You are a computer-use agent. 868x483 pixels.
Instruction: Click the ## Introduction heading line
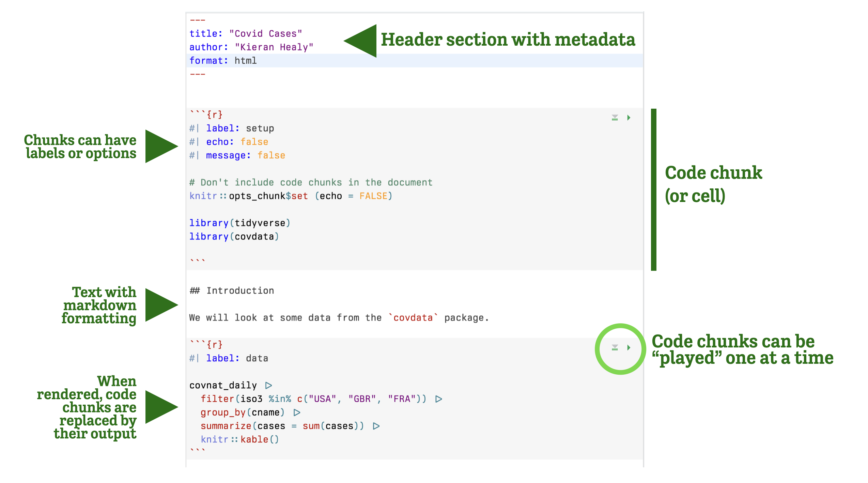coord(232,291)
